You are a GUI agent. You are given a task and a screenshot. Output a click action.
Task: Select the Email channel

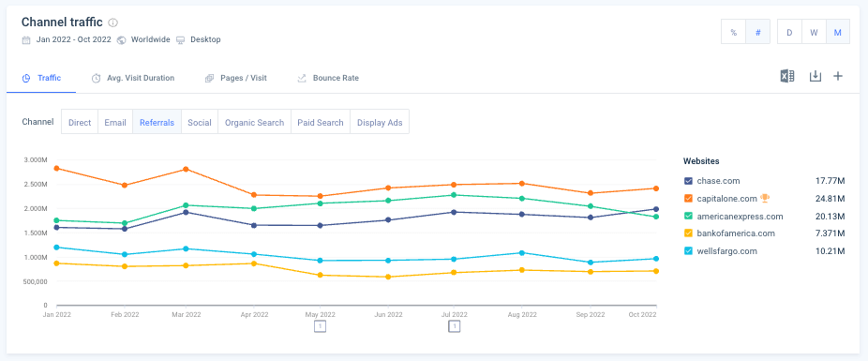115,122
